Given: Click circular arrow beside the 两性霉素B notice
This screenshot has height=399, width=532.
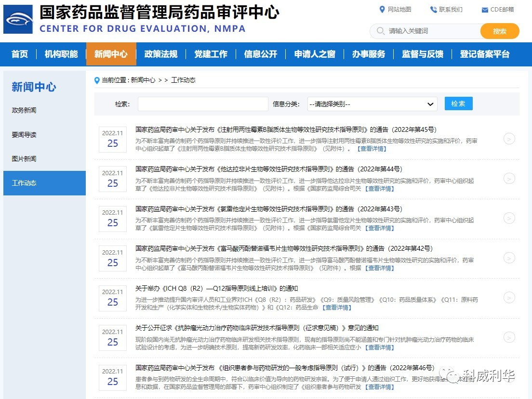Looking at the screenshot, I should (x=509, y=139).
